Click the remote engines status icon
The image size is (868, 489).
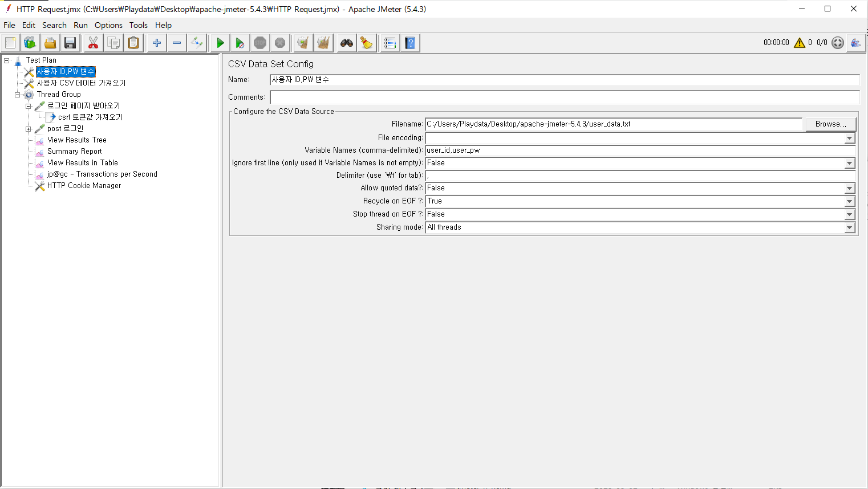tap(838, 43)
